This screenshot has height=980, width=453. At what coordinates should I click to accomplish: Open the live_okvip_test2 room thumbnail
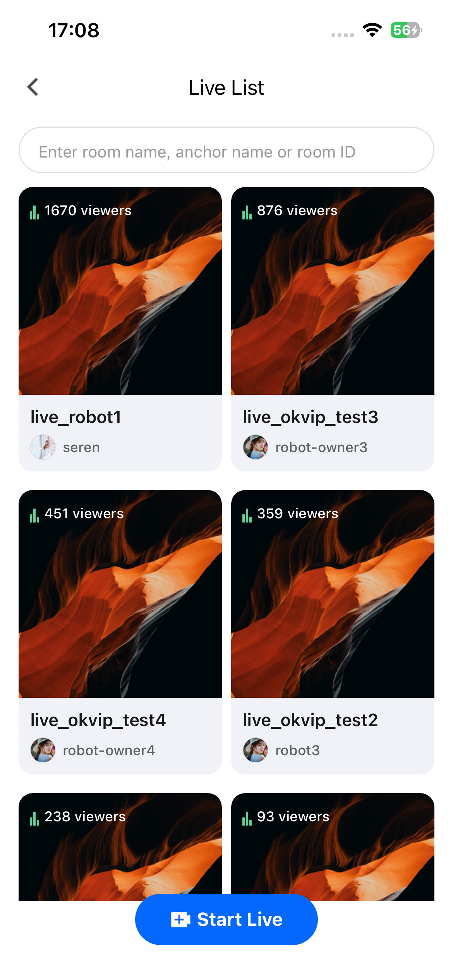click(x=333, y=594)
